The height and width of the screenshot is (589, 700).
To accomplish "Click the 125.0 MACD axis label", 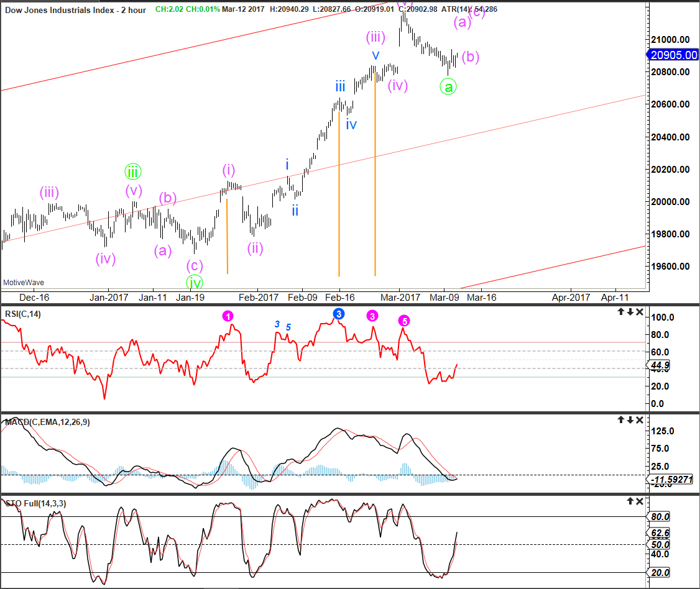I will 663,431.
